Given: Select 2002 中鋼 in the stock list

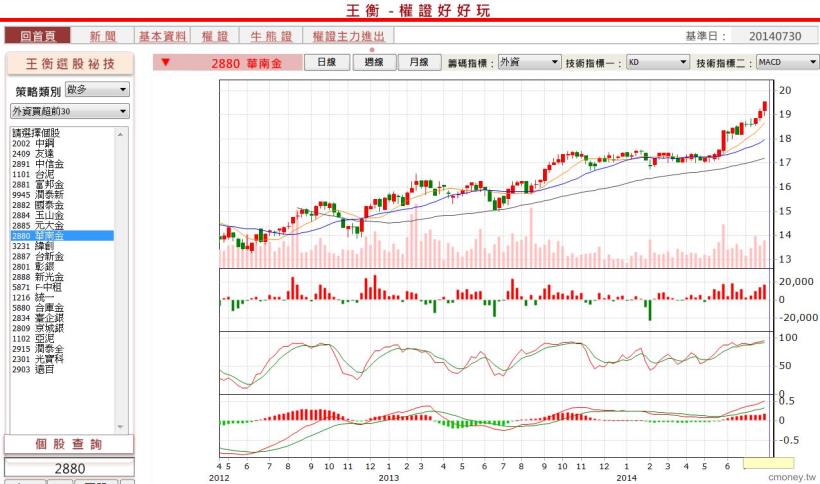Looking at the screenshot, I should click(x=62, y=143).
